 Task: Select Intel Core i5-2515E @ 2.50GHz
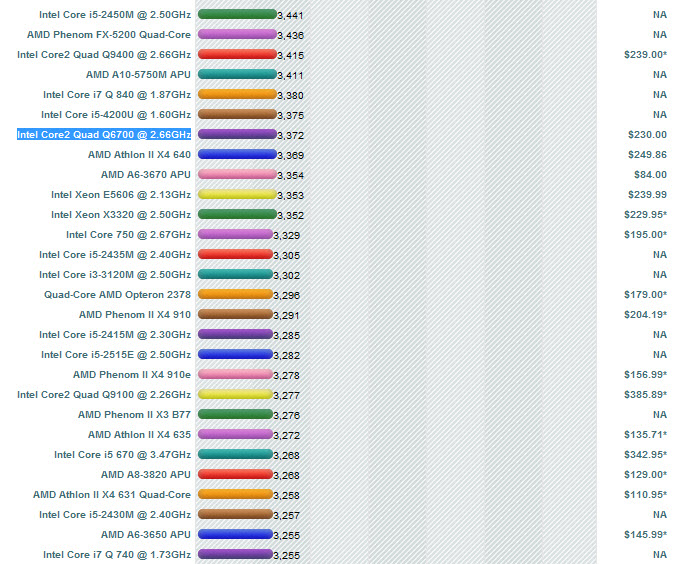point(116,355)
